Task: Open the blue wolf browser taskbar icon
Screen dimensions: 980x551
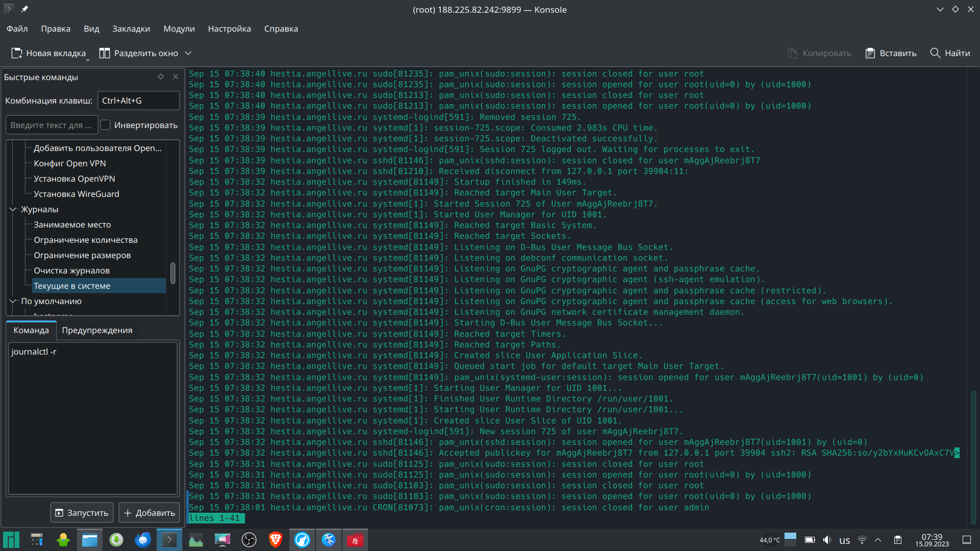Action: tap(302, 540)
